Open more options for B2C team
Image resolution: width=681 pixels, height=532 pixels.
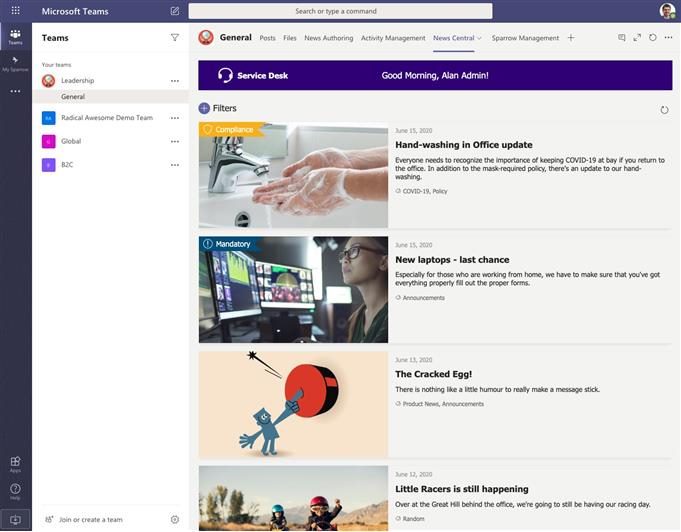point(175,165)
